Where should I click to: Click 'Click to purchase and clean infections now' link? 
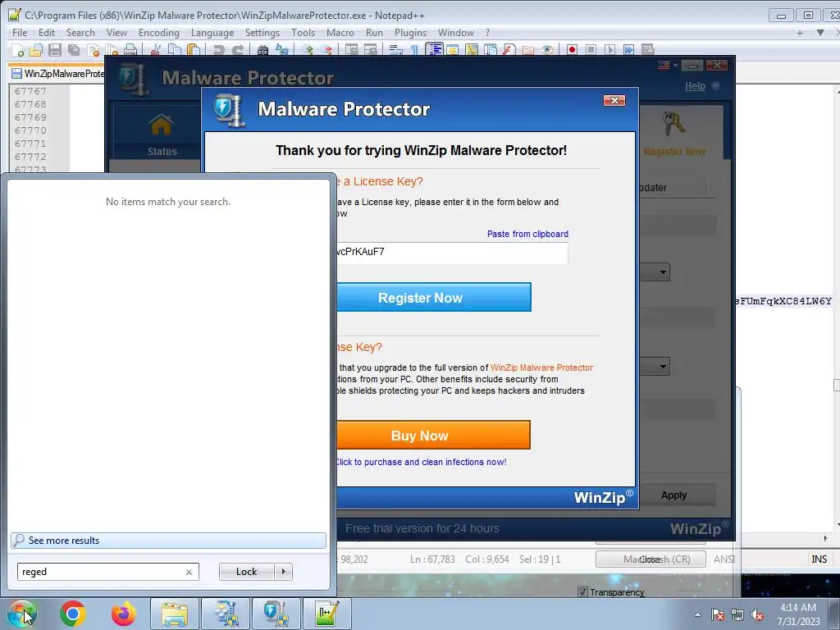(x=421, y=462)
